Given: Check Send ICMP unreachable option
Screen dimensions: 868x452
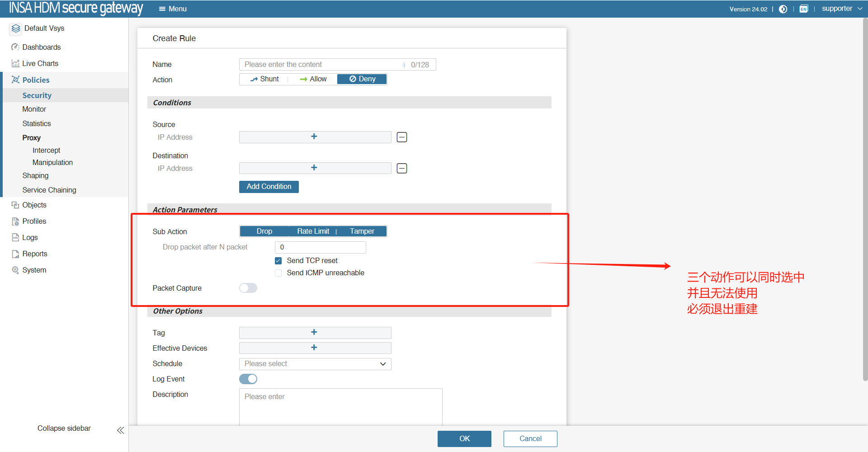Looking at the screenshot, I should click(x=278, y=273).
